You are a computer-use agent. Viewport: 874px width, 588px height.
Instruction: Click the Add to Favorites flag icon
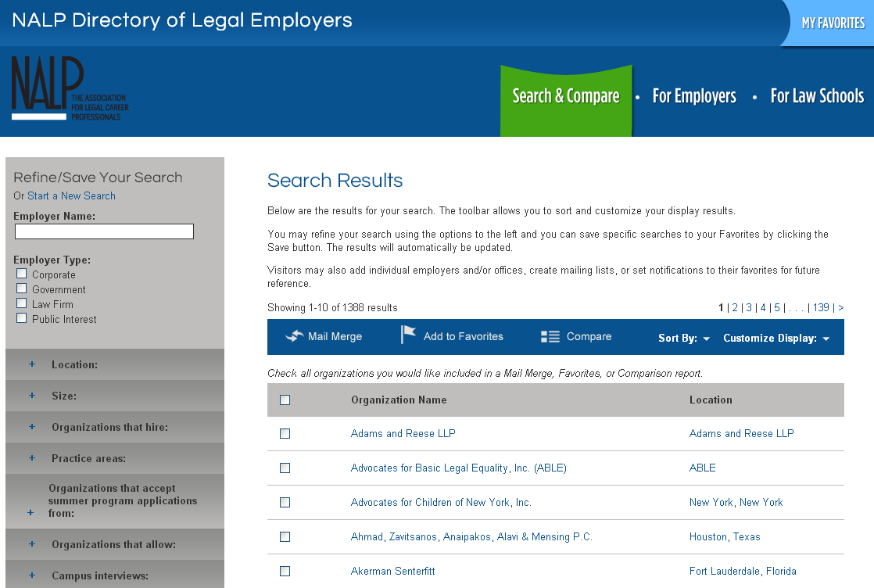(408, 335)
